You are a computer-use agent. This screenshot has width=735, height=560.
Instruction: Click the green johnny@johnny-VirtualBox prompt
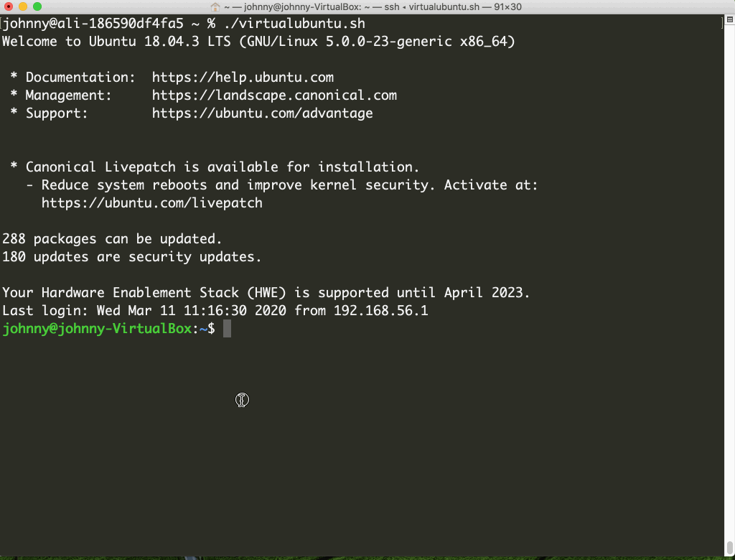(97, 328)
